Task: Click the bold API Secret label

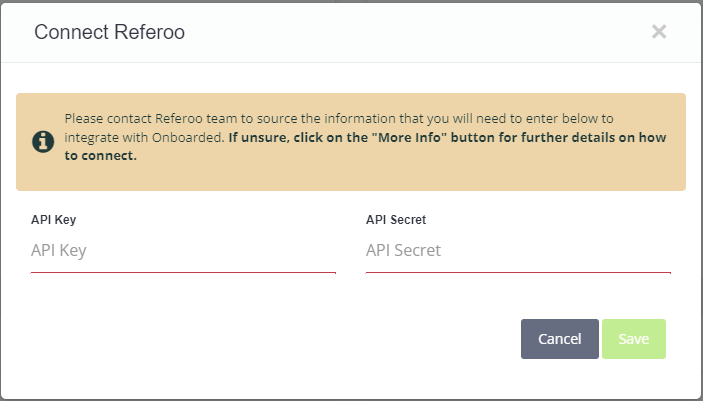Action: 396,219
